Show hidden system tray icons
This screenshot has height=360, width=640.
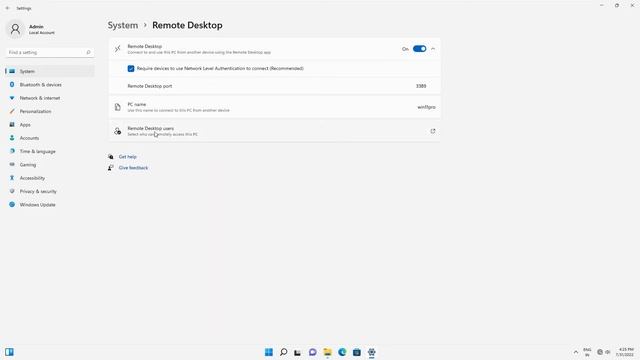tap(576, 352)
